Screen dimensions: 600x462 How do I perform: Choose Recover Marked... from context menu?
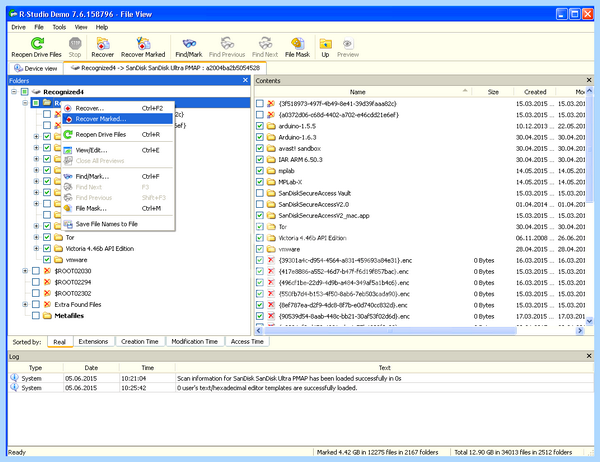(118, 119)
